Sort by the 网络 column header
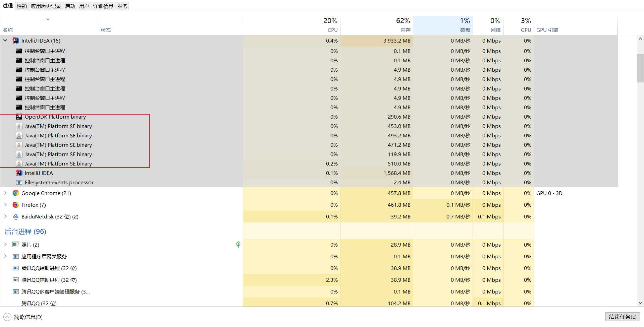644x327 pixels. (x=488, y=25)
